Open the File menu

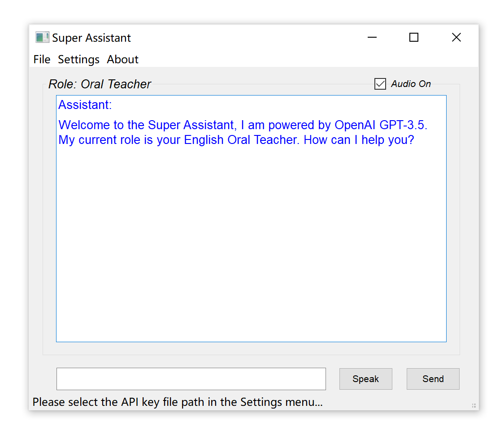[x=42, y=60]
